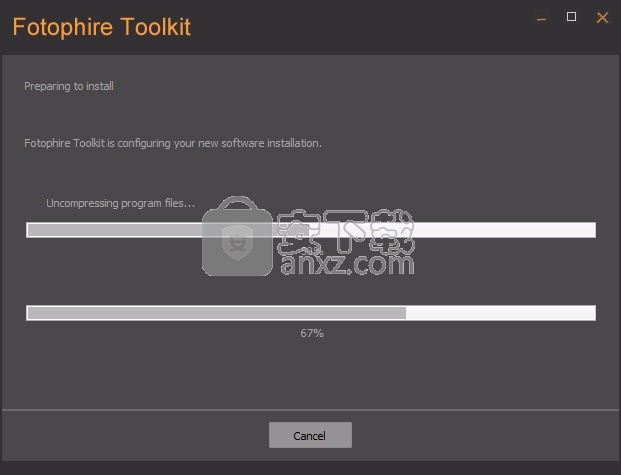
Task: Select the 'Preparing to install' text
Action: pos(69,86)
